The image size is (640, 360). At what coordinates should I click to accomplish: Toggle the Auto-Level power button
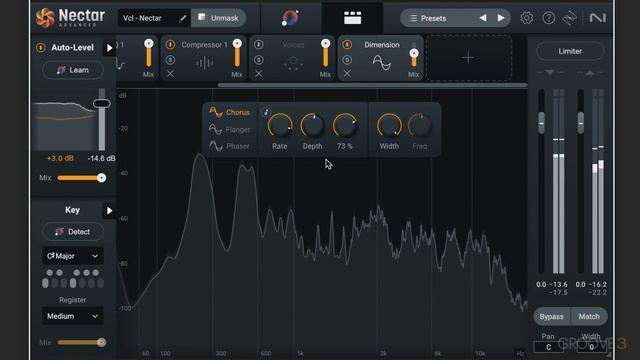41,48
